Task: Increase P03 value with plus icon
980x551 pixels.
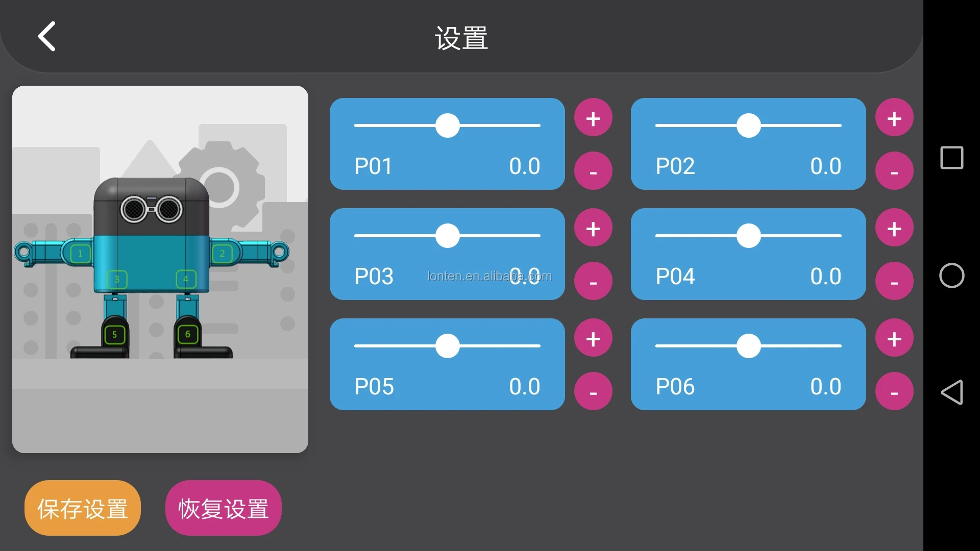Action: [x=593, y=229]
